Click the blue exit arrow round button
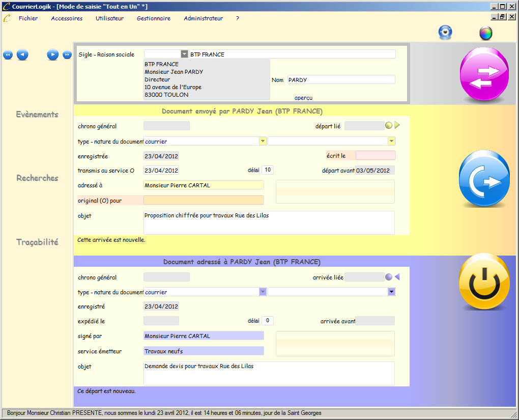The width and height of the screenshot is (519, 420). [483, 180]
